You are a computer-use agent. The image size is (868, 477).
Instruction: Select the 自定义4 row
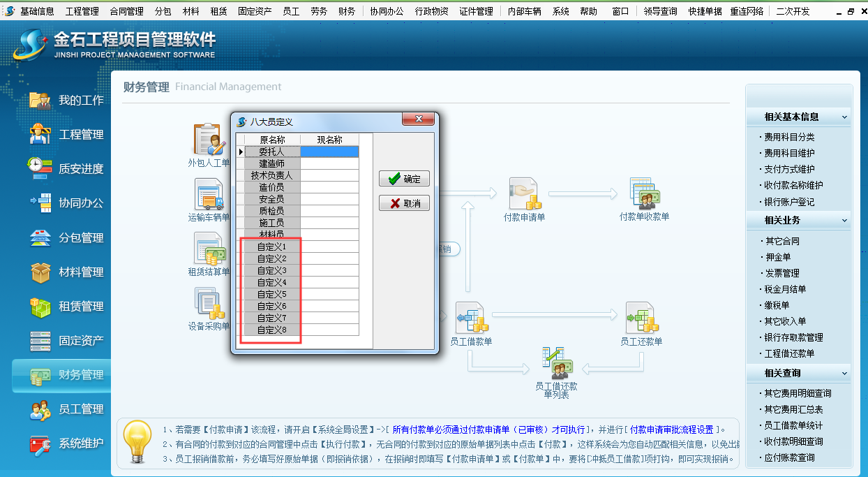(272, 282)
